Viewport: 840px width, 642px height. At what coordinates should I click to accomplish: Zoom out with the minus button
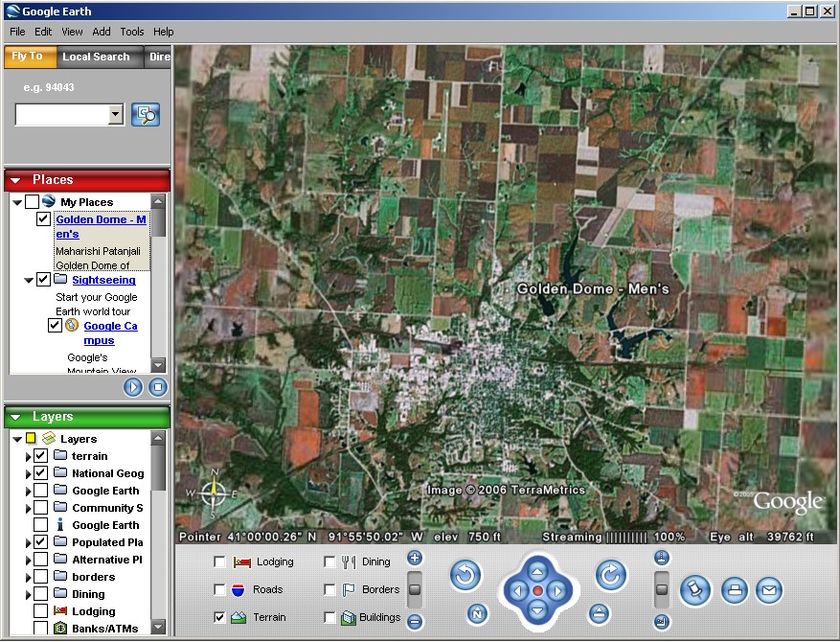(414, 622)
